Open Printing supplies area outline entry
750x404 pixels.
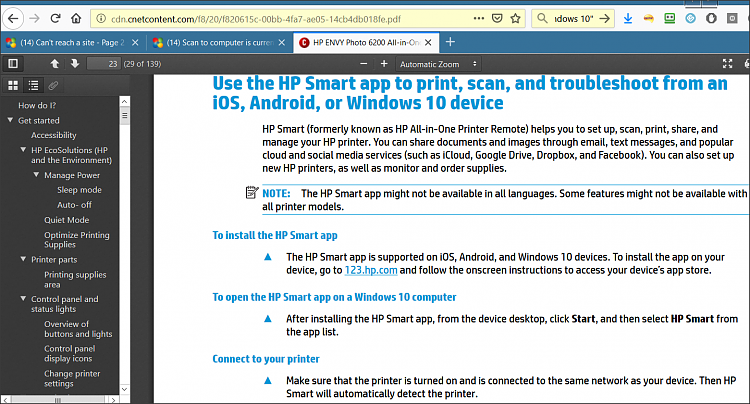[x=75, y=279]
